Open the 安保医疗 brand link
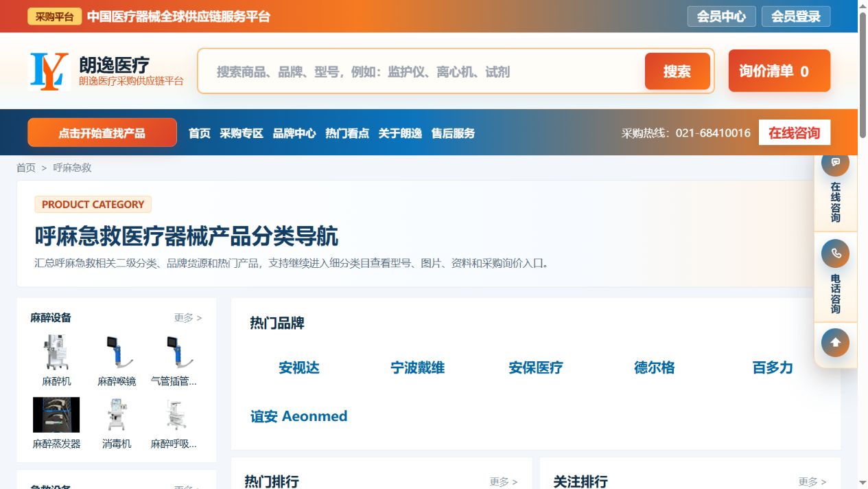This screenshot has height=489, width=868. pos(536,367)
